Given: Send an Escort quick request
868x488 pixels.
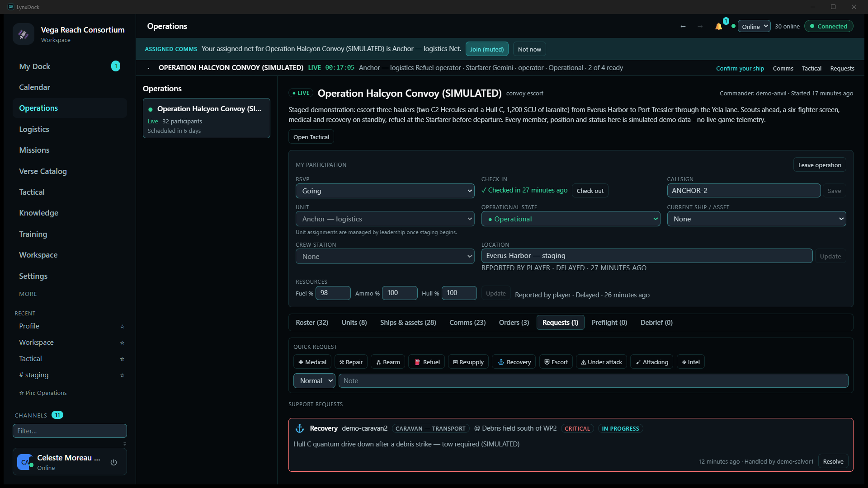Looking at the screenshot, I should tap(556, 362).
